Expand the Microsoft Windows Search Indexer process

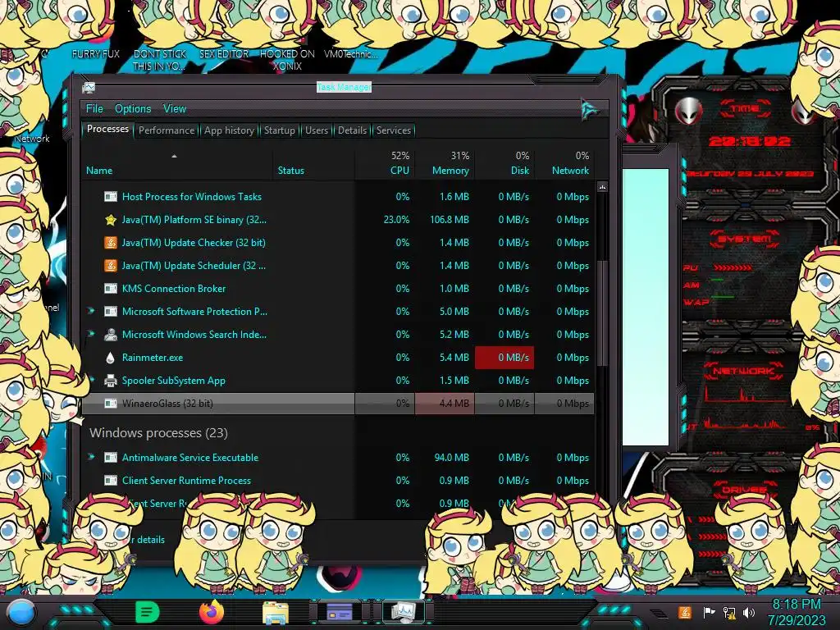tap(91, 335)
